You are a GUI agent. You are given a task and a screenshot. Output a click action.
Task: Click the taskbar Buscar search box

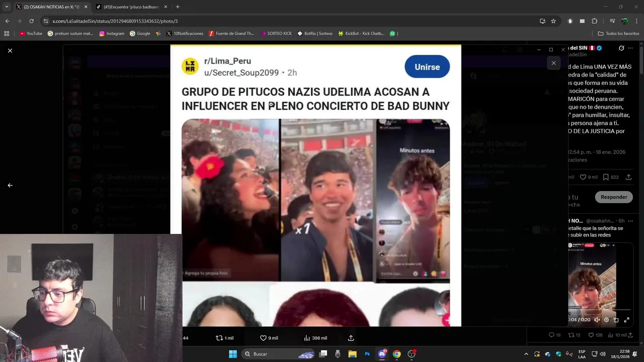(278, 354)
